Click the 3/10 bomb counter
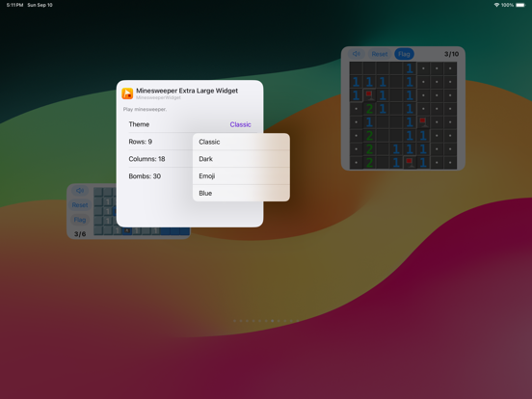532x399 pixels. [451, 54]
